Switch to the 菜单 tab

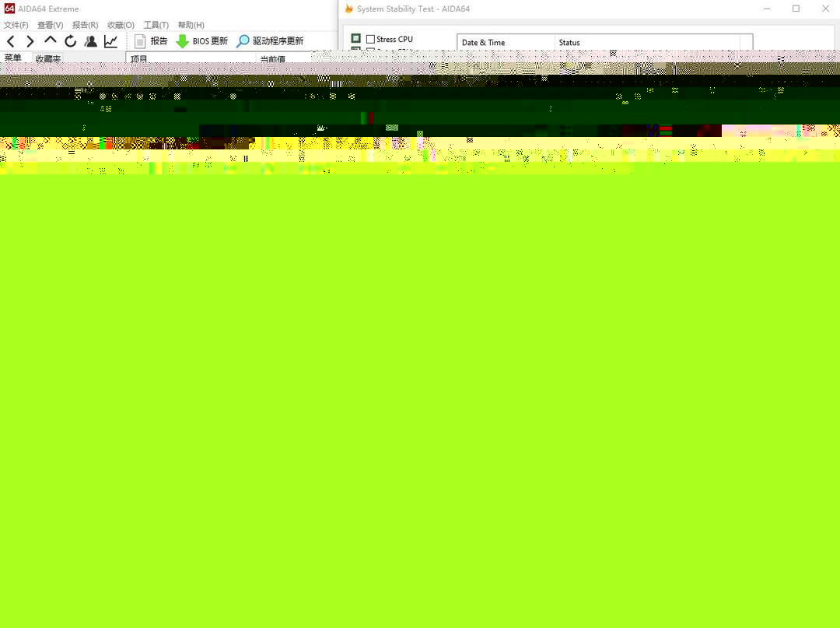13,58
